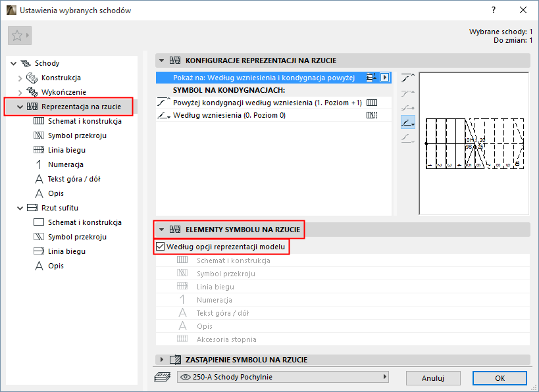This screenshot has height=392, width=539.
Task: Click the Wykończenie finish icon
Action: pos(32,92)
